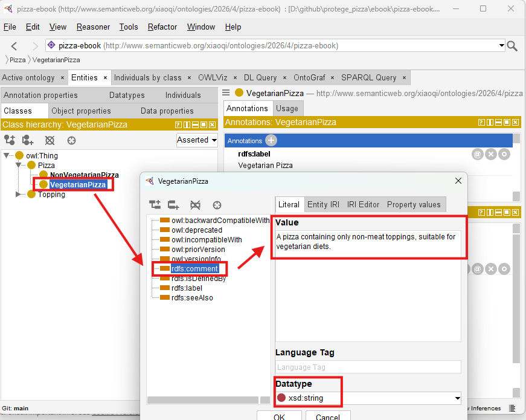Click the close X icon in Annotations header
This screenshot has height=420, width=526.
[x=516, y=123]
